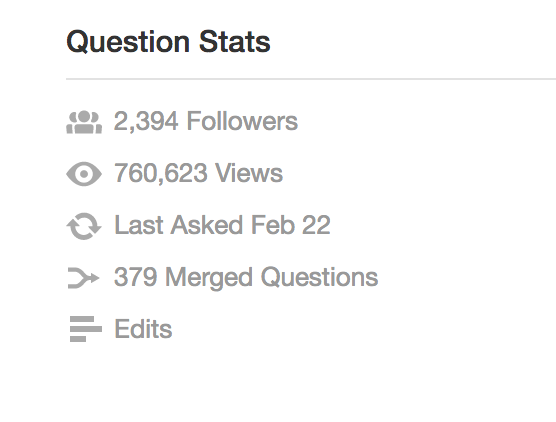Click the circular arrows Last Asked icon
Image resolution: width=556 pixels, height=422 pixels.
click(84, 226)
